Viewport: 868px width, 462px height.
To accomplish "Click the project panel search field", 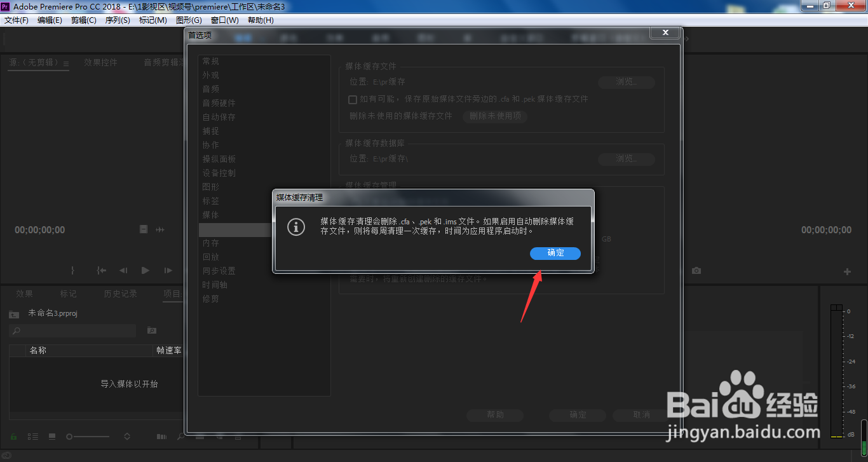I will click(72, 330).
